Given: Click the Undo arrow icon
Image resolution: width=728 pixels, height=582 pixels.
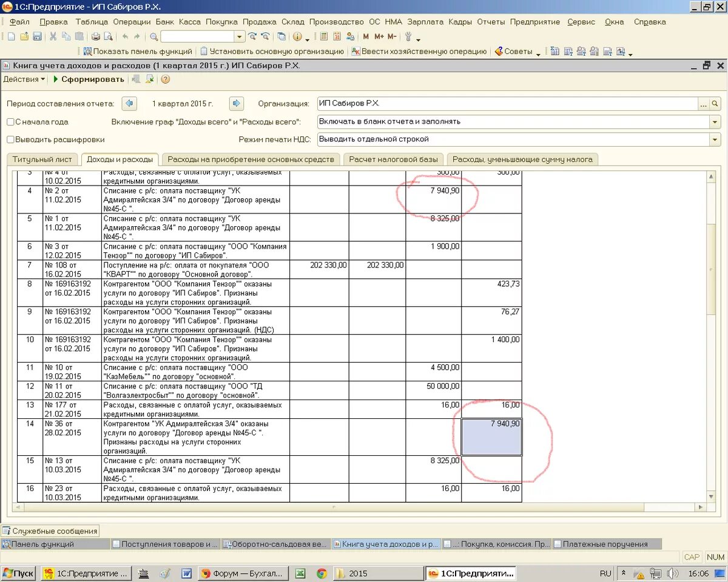Looking at the screenshot, I should point(125,36).
